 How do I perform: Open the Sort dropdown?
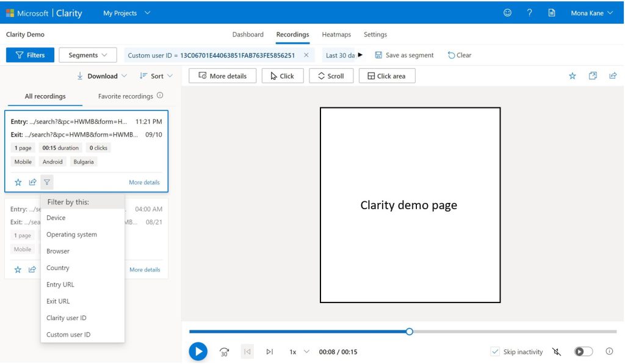tap(156, 76)
